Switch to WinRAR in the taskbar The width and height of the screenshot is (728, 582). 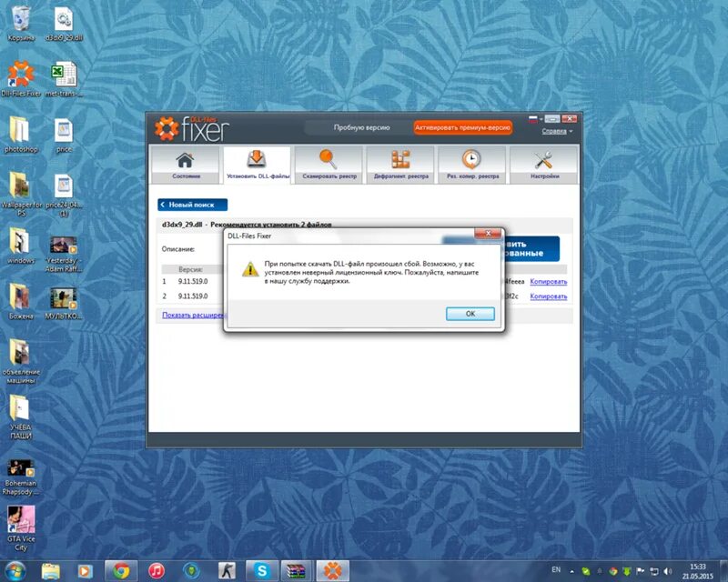(x=296, y=571)
